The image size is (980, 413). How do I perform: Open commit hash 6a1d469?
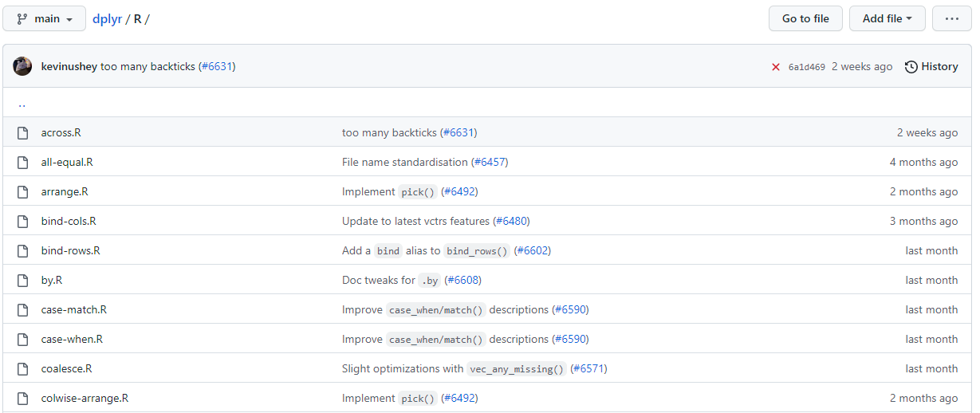coord(806,68)
